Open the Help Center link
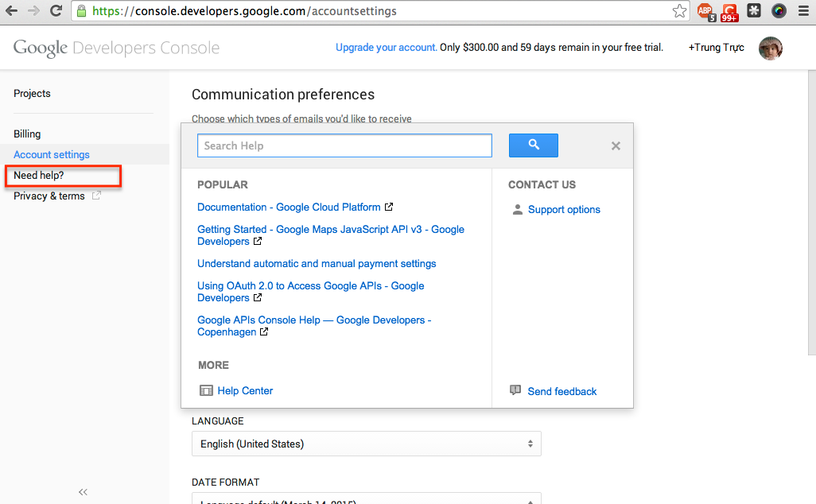The image size is (816, 504). (245, 391)
